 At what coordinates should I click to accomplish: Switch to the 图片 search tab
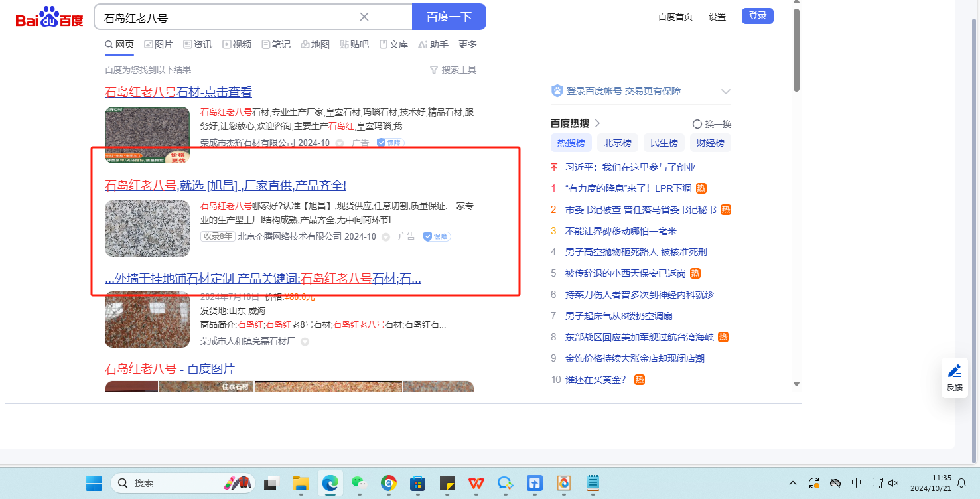[x=158, y=44]
